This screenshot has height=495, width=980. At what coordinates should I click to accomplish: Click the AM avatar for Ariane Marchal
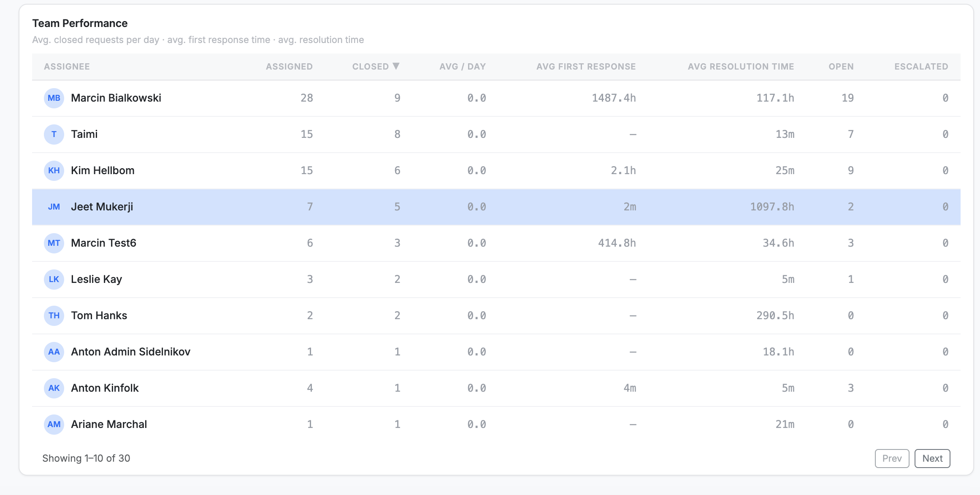[54, 425]
